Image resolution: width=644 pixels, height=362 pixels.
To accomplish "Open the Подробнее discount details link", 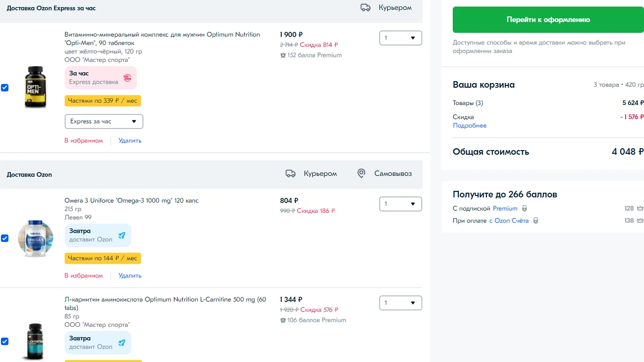I will [470, 126].
